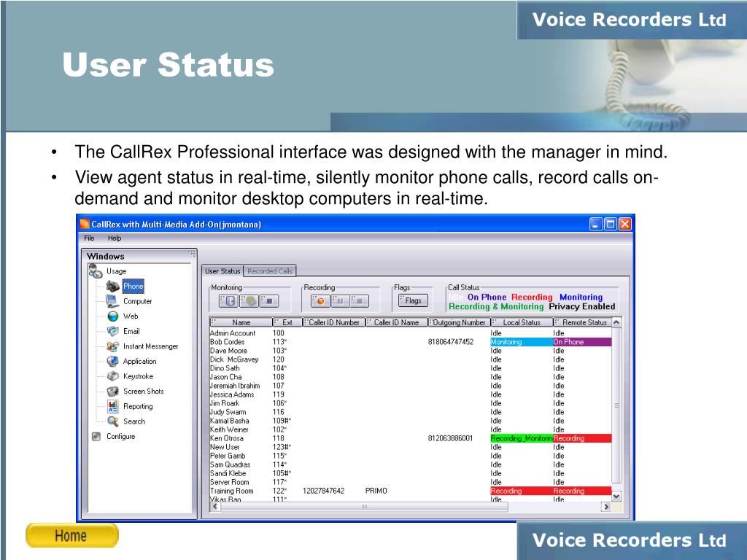
Task: Open the File menu
Action: coord(89,238)
